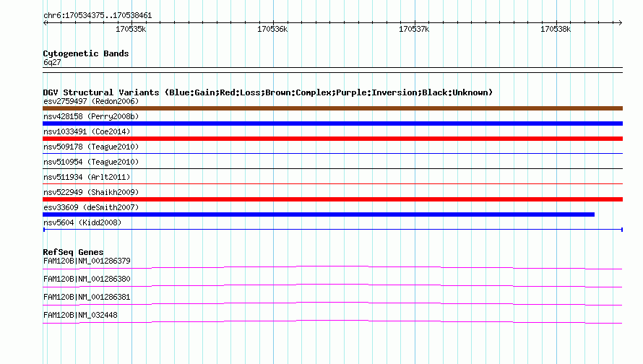The height and width of the screenshot is (364, 643).
Task: Open FAM120B|NM_001286379 transcript label
Action: coord(87,261)
